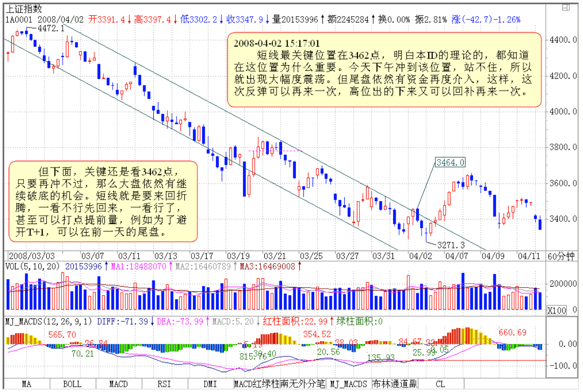Select the 3464.0 price label box
Image resolution: width=583 pixels, height=392 pixels.
[450, 162]
